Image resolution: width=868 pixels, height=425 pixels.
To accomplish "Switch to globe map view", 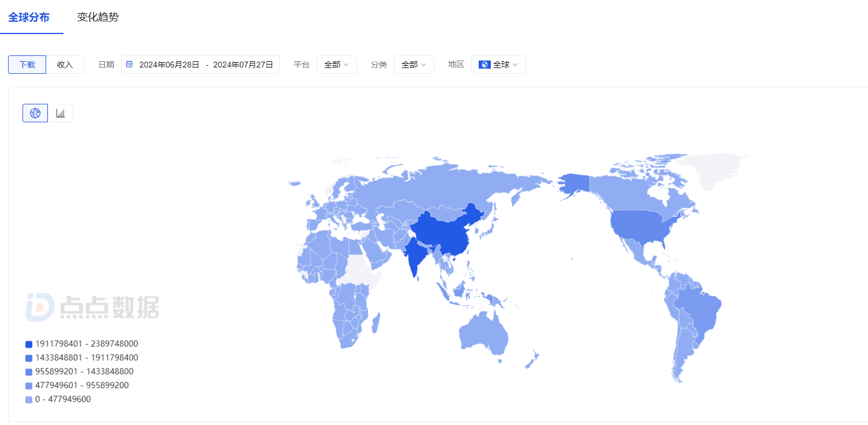I will [35, 113].
